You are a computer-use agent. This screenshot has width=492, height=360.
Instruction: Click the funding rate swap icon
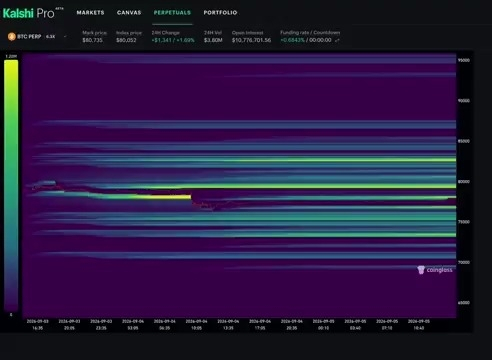coord(337,40)
